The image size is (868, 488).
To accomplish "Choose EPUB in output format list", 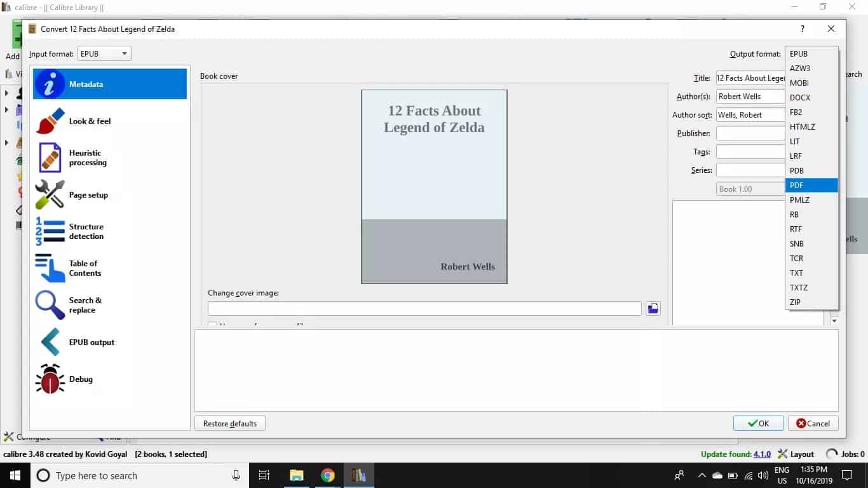I will (x=811, y=54).
